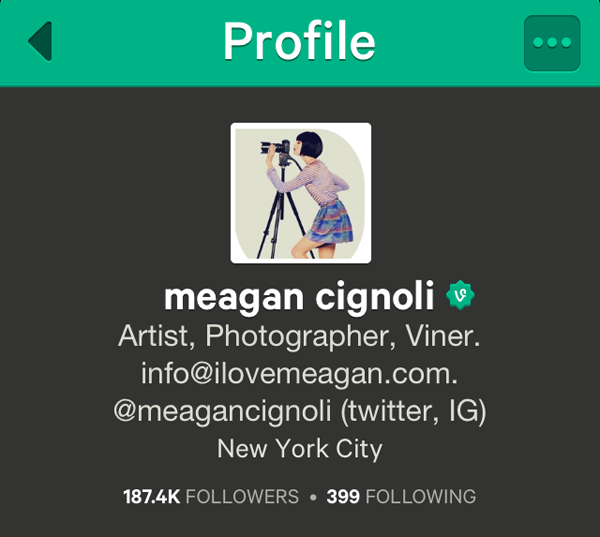Open the three-dot more options menu
Image resolution: width=600 pixels, height=537 pixels.
point(552,43)
